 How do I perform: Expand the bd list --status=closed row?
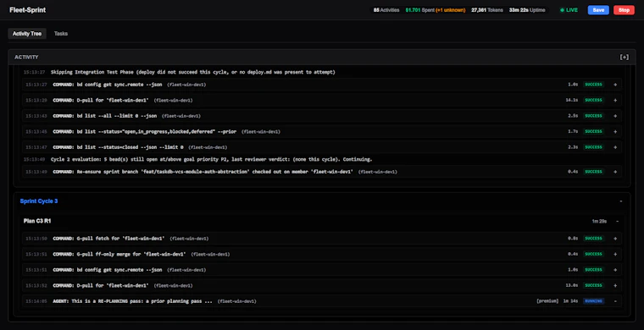pos(615,147)
